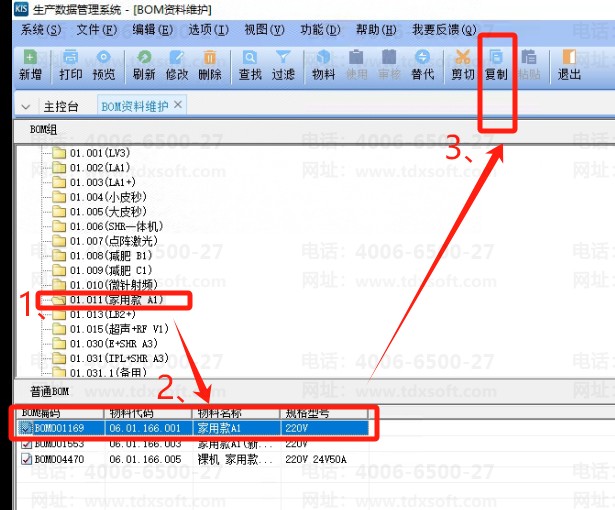615x510 pixels.
Task: Click material code 06.01.166.005
Action: [x=145, y=459]
